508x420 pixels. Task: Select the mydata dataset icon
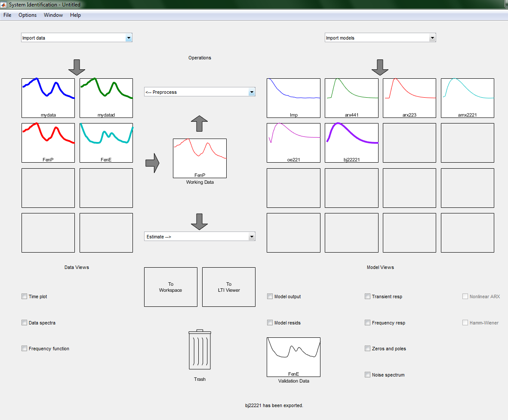(x=48, y=98)
